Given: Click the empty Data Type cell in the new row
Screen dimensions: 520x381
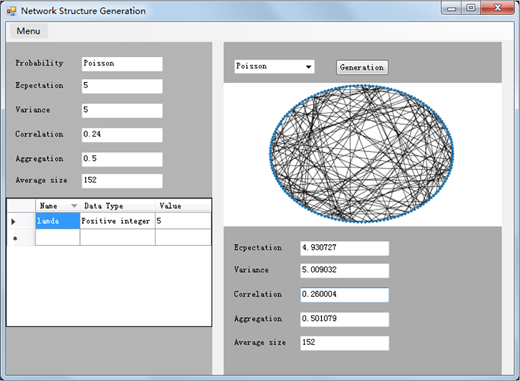Looking at the screenshot, I should [x=117, y=237].
